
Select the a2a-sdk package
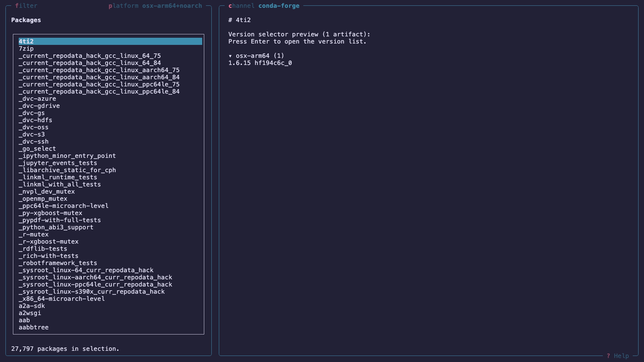coord(32,306)
